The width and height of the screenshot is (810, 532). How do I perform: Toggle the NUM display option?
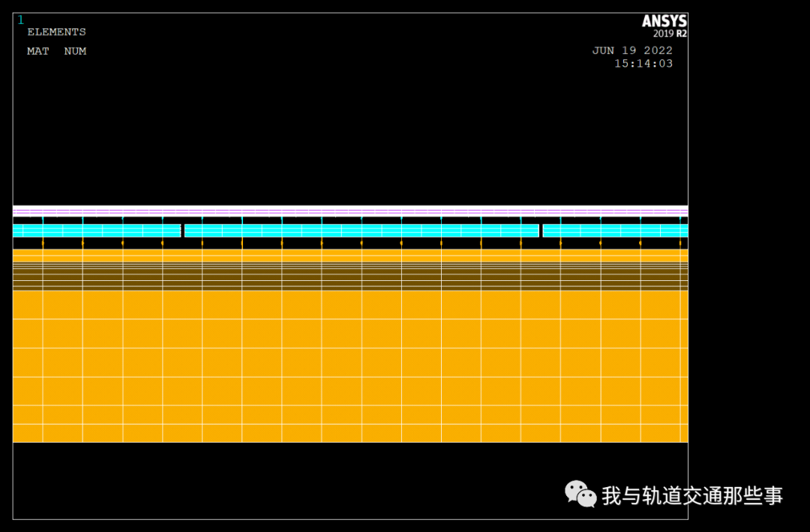pyautogui.click(x=75, y=51)
